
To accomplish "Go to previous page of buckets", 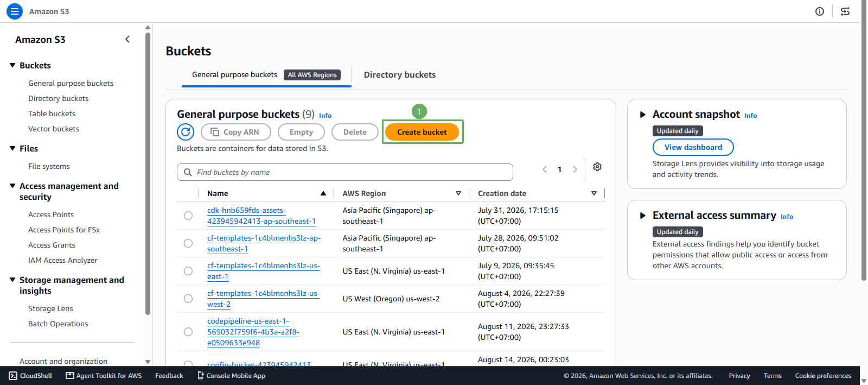I will point(545,169).
